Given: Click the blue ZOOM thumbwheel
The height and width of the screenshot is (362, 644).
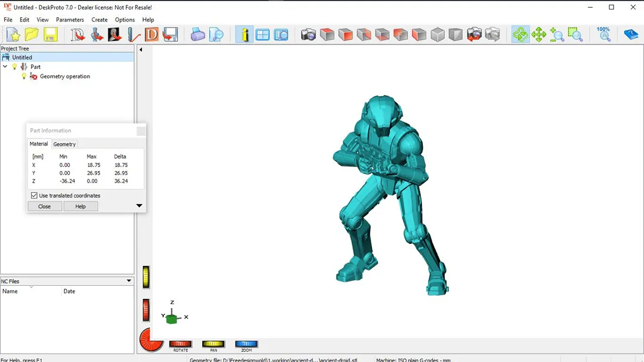Looking at the screenshot, I should click(x=246, y=344).
